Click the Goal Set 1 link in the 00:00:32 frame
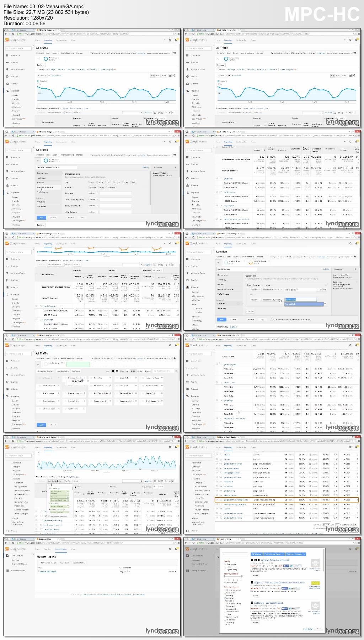Viewport: 364px width, 640px height. (x=61, y=69)
